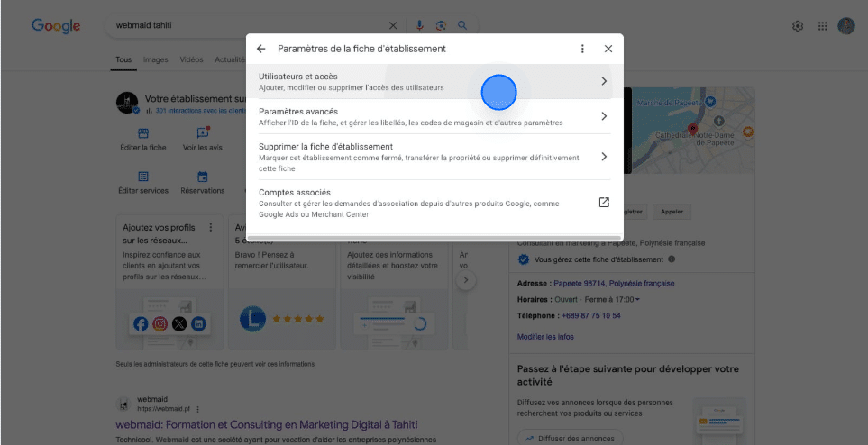868x445 pixels.
Task: Click the Google account avatar
Action: pos(845,26)
